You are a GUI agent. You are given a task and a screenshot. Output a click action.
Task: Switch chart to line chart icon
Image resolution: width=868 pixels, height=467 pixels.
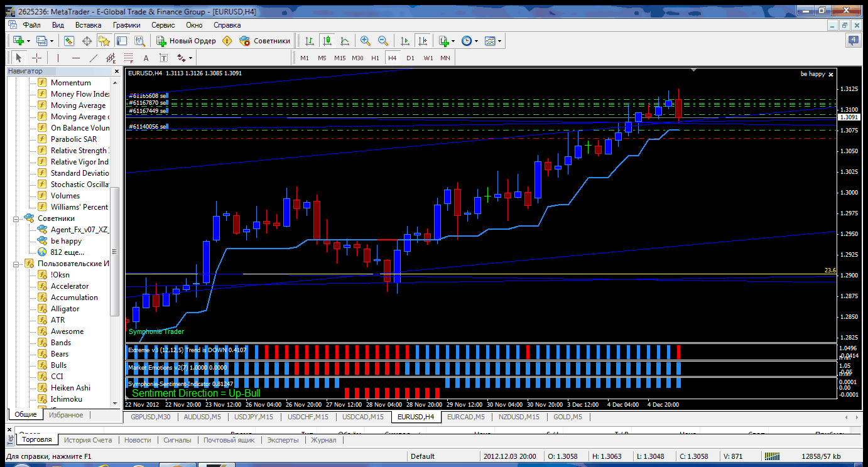[345, 41]
